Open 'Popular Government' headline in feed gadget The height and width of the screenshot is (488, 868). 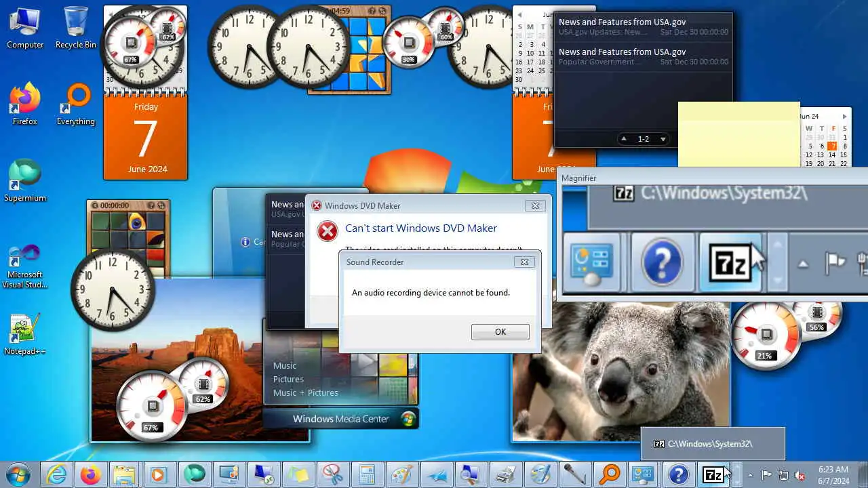click(643, 57)
